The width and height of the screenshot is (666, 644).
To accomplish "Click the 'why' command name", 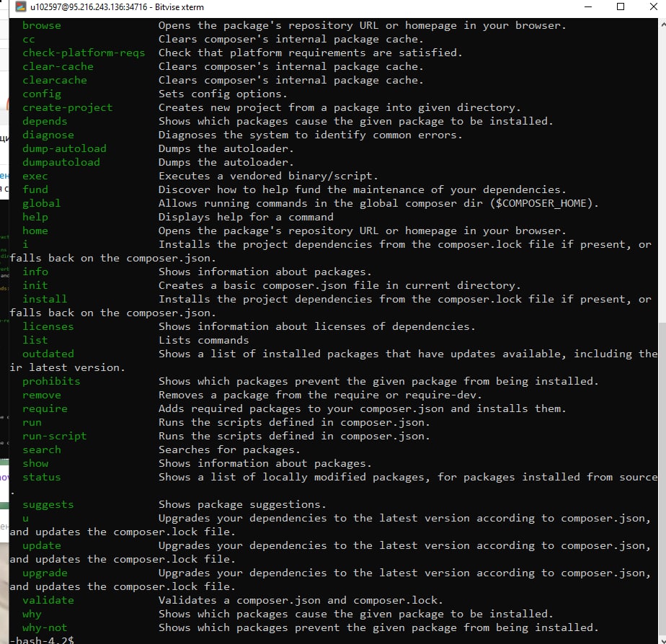I will [x=32, y=614].
